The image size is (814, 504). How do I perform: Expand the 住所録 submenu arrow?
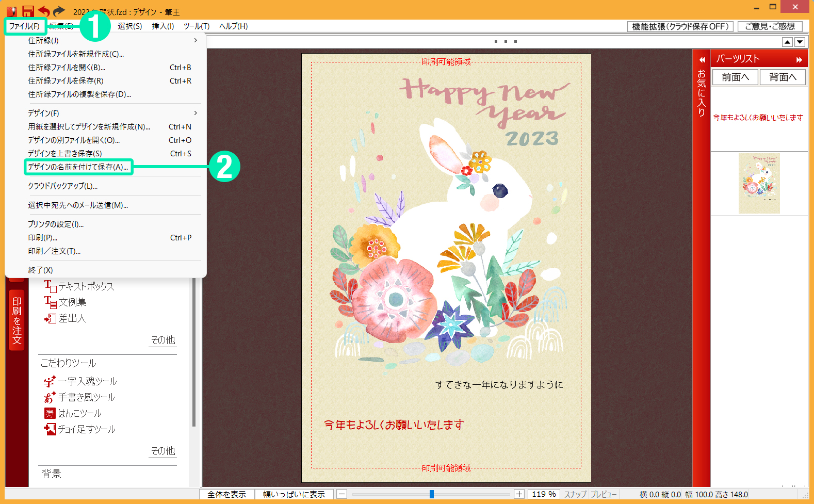pyautogui.click(x=196, y=40)
